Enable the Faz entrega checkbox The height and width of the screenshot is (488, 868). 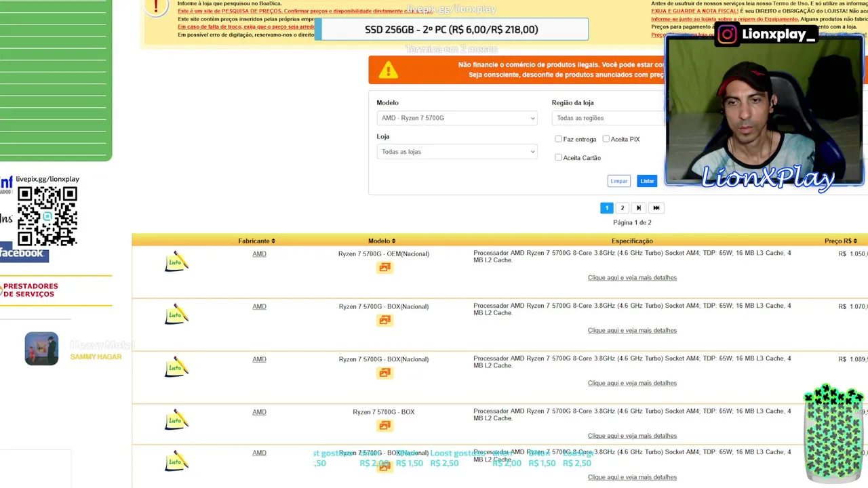pos(558,139)
